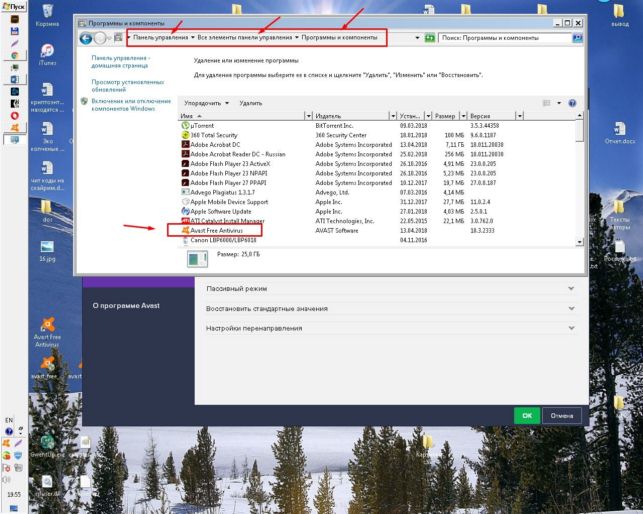
Task: Refresh the Programs and Features address bar
Action: 429,38
